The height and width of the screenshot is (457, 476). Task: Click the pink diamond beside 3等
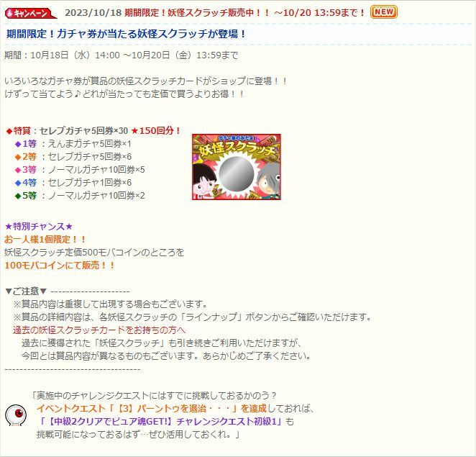coord(18,170)
